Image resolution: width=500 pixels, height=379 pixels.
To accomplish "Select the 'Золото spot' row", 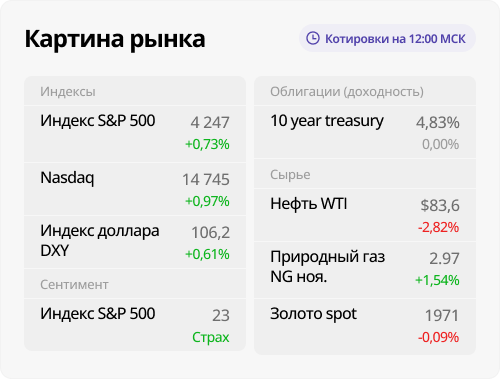I will coord(365,327).
